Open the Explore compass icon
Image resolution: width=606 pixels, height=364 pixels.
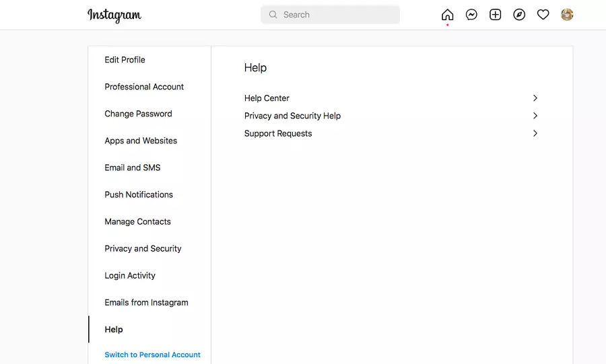coord(519,15)
